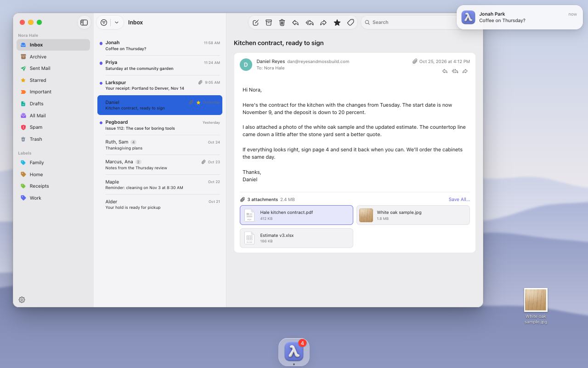Click the forward arrow in the message header
The width and height of the screenshot is (588, 368).
[x=465, y=71]
